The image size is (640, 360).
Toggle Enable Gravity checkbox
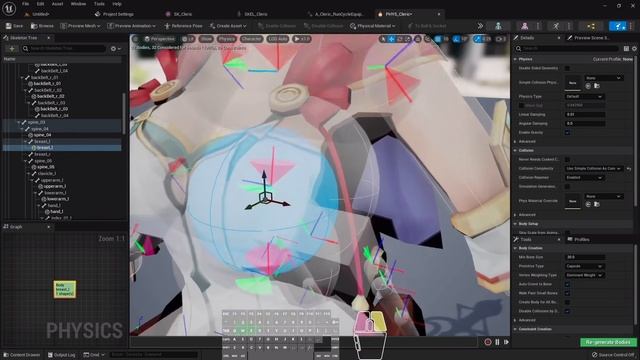pos(567,133)
